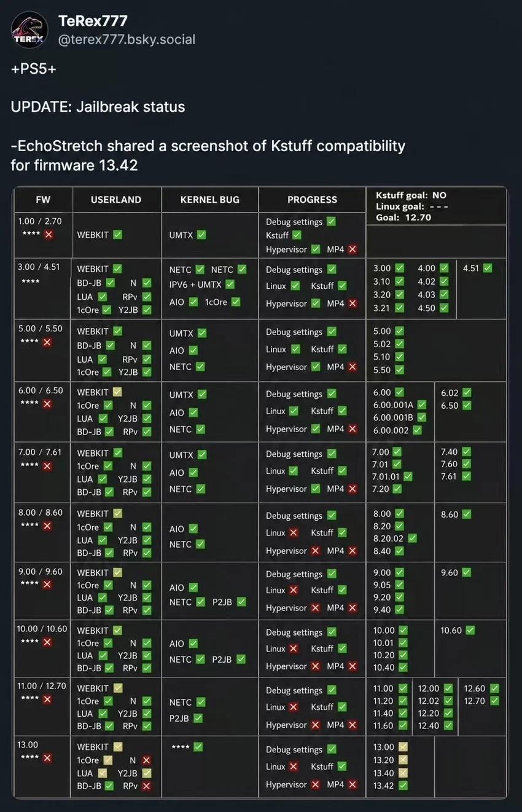Image resolution: width=522 pixels, height=812 pixels.
Task: Click the Kstuff goal: NO text
Action: click(411, 195)
